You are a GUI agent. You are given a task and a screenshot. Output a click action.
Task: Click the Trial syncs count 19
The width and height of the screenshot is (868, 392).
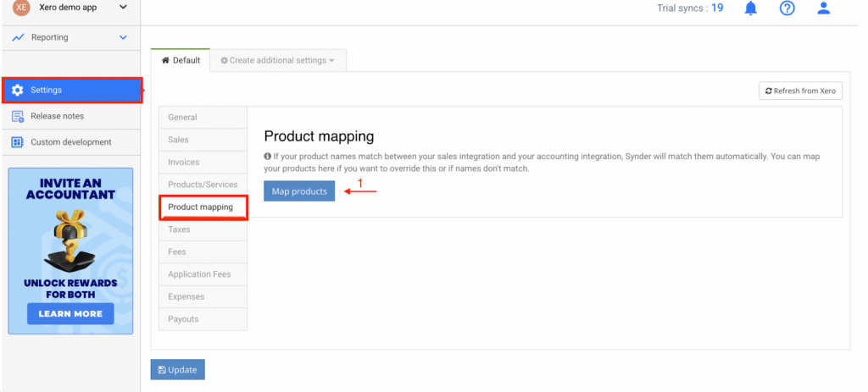(x=717, y=8)
